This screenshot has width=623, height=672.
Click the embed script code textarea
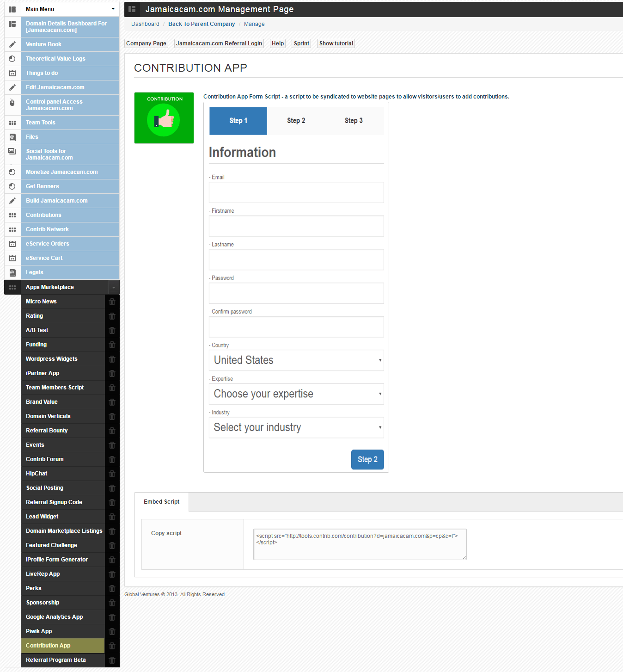pos(360,544)
